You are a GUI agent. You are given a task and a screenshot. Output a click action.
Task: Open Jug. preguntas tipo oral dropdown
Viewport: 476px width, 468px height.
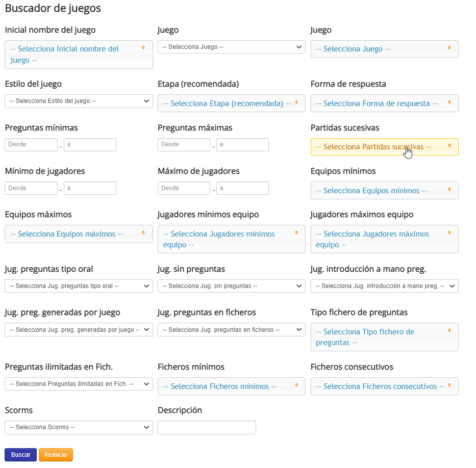pyautogui.click(x=79, y=286)
